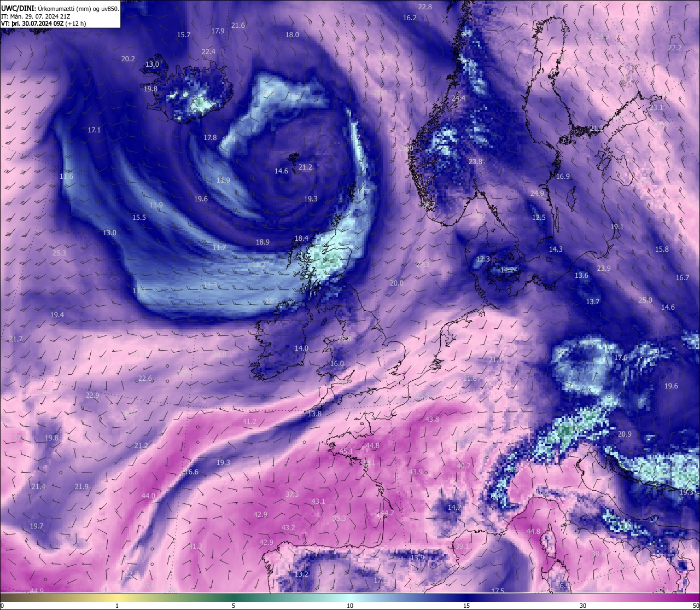Click the 23.8 value over southern Norway
The image size is (700, 610).
coord(475,162)
